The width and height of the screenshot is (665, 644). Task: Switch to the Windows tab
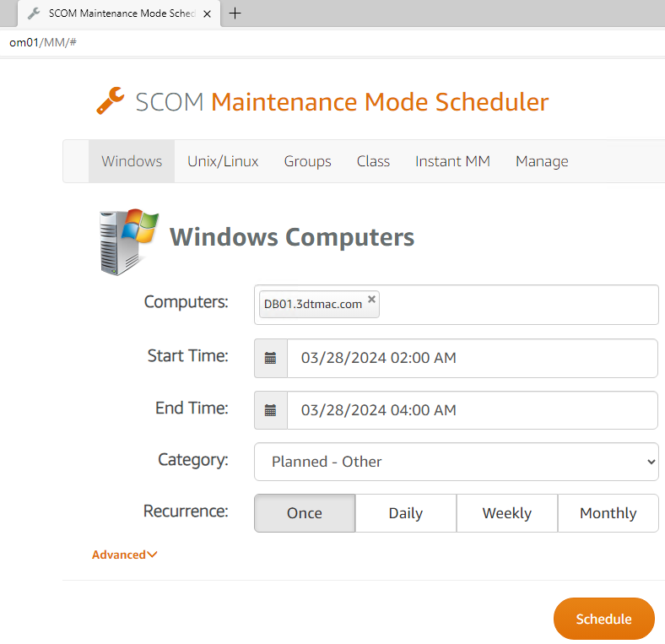132,161
